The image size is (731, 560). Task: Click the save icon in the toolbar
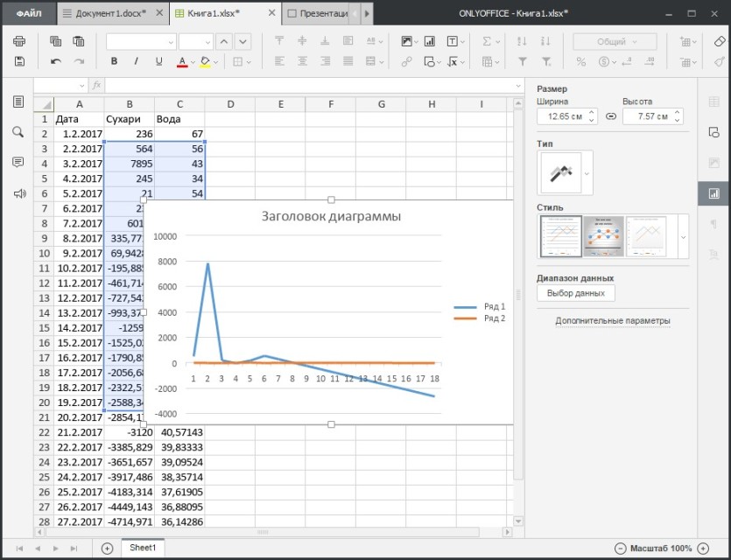pos(19,61)
